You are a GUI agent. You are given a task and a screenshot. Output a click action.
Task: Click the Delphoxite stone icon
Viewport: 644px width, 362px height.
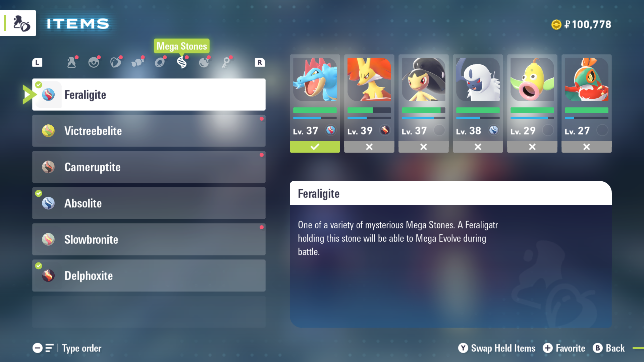(48, 276)
